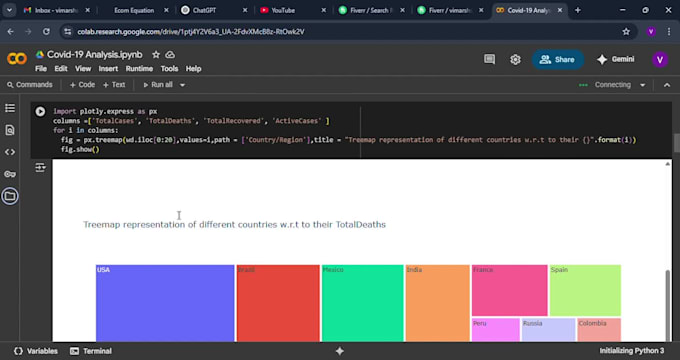Click the Initializing Python 3 status
This screenshot has width=680, height=360.
[x=631, y=351]
